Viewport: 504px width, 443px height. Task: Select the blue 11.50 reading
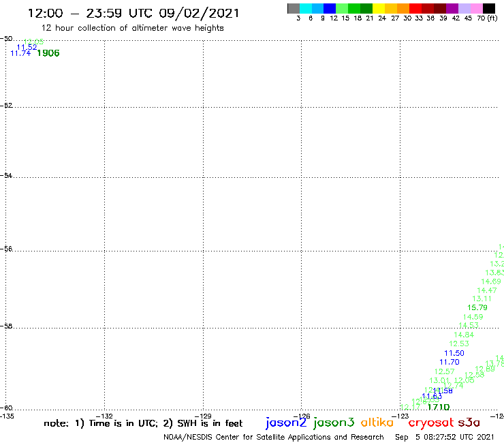pos(454,353)
